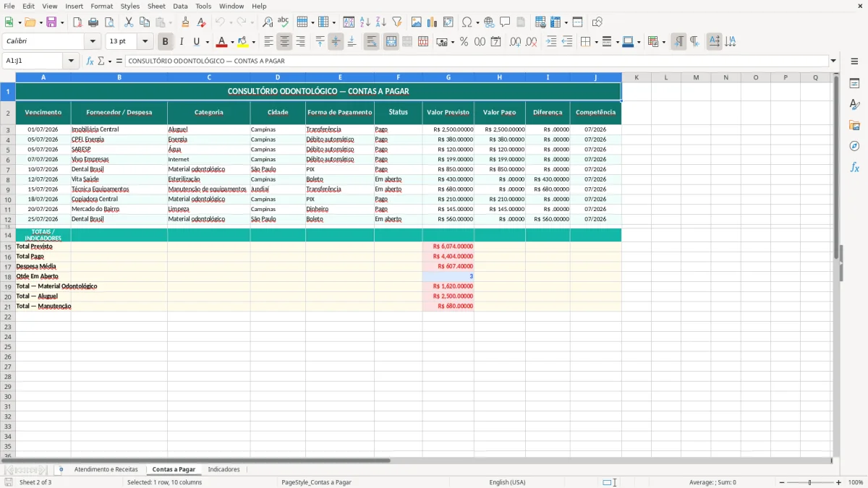
Task: Open the conditional formatting dropdown arrow
Action: [663, 42]
